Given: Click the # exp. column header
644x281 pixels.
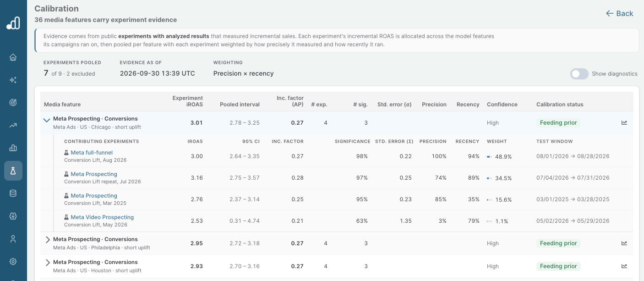Looking at the screenshot, I should 319,105.
